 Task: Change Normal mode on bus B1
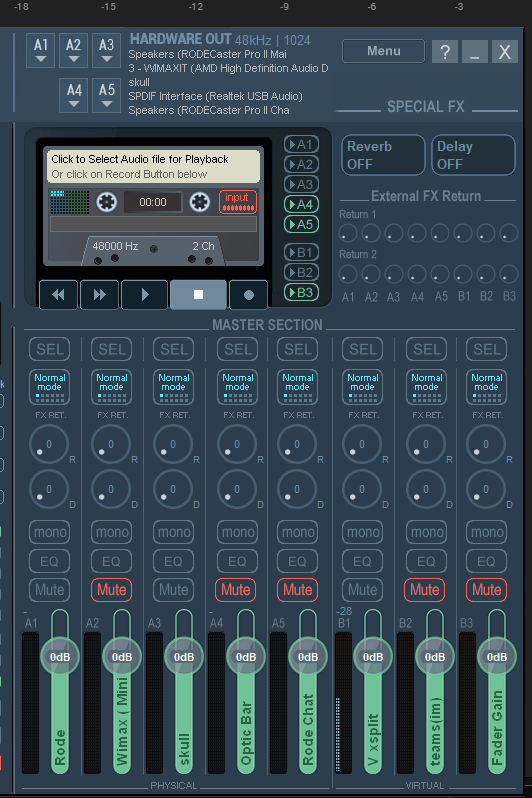pos(362,387)
